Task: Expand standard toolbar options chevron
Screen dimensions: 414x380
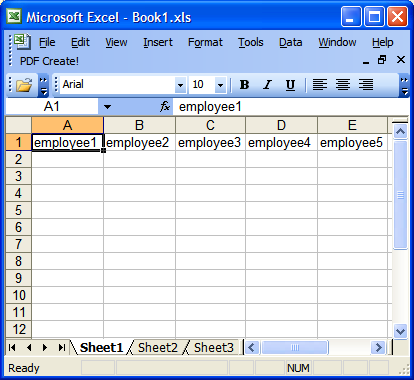Action: tap(43, 85)
